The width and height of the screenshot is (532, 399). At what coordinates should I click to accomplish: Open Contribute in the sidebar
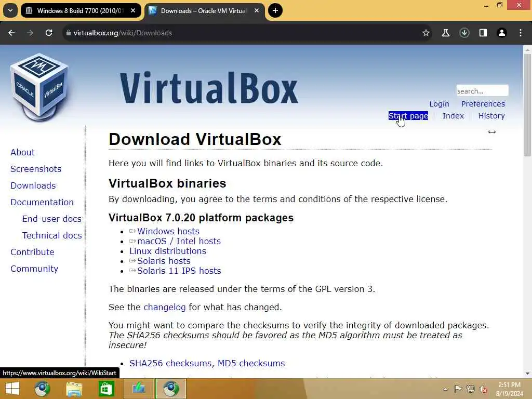[x=33, y=252]
